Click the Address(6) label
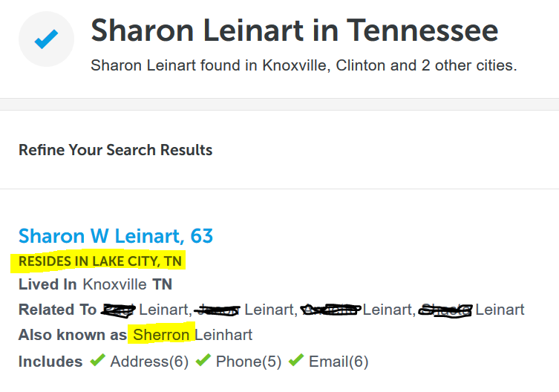Viewport: 559px width, 392px height. coord(149,362)
